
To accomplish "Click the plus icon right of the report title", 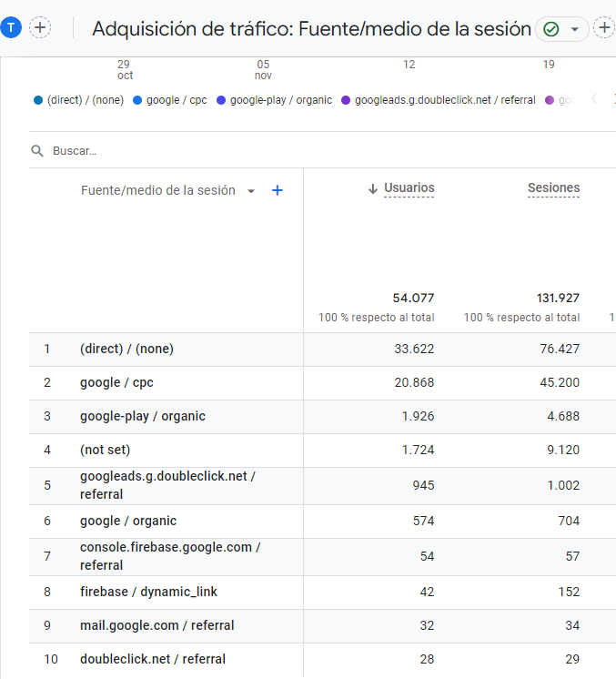I will [x=604, y=28].
